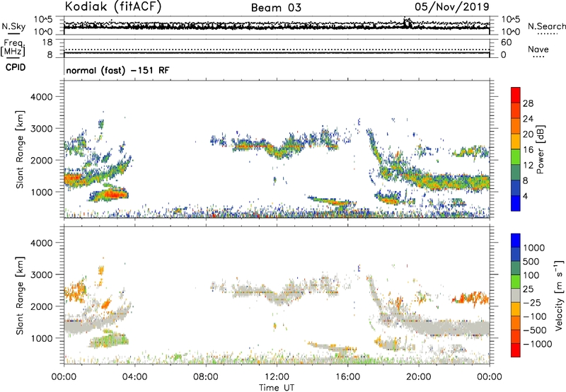Screen dimensions: 566x392
Task: Click the orange velocity patch near 22:00–24:00, 2200 km
Action: (x=470, y=298)
